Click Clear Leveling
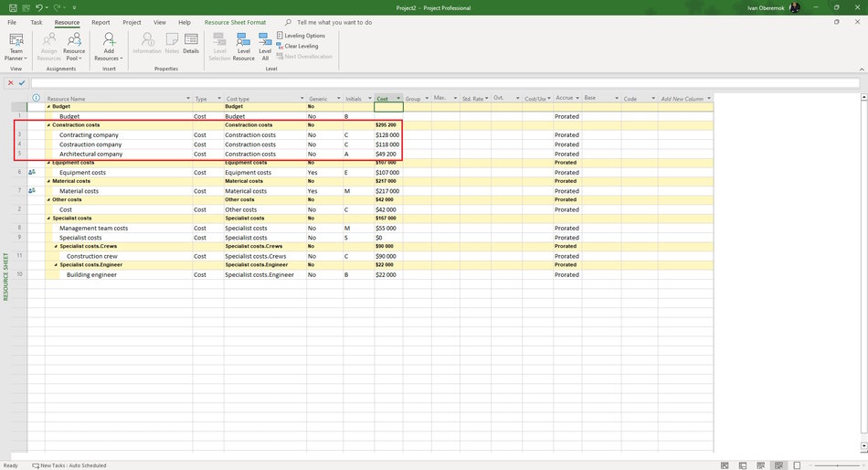Screen dimensions: 868x470 click(x=297, y=46)
